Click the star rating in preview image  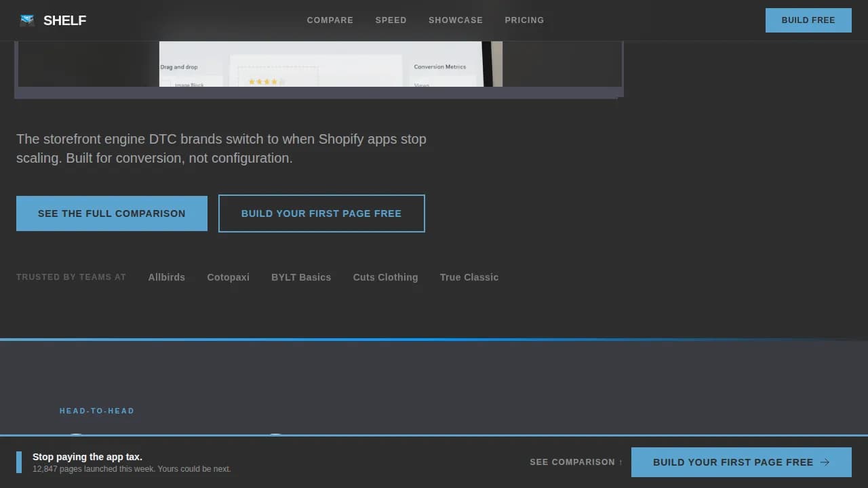(x=266, y=81)
